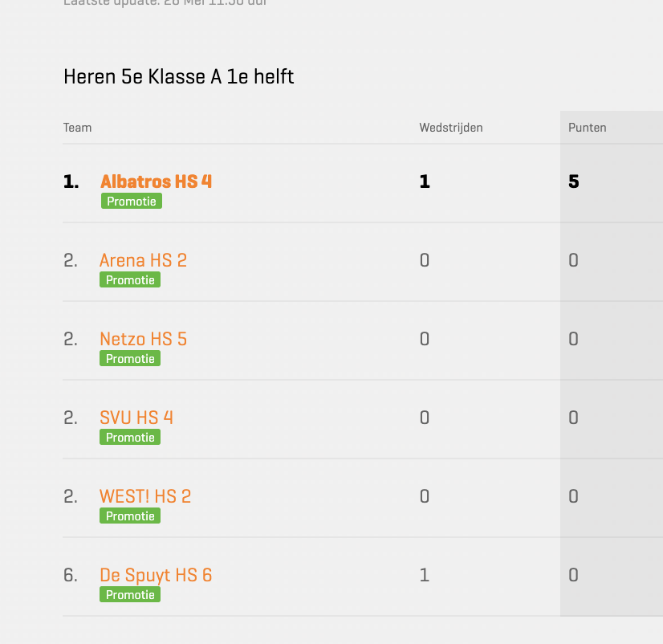
Task: Open the Albatros HS 4 team link
Action: (156, 181)
